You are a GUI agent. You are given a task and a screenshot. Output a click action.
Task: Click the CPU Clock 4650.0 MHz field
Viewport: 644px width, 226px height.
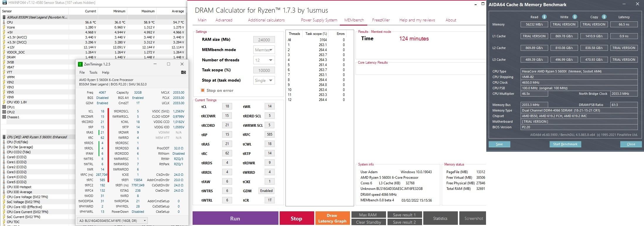pyautogui.click(x=579, y=82)
